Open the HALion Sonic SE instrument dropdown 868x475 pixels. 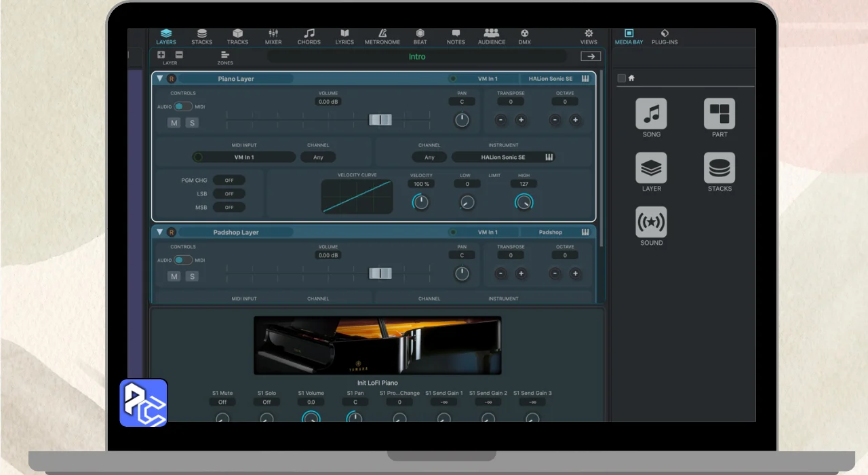(x=503, y=157)
